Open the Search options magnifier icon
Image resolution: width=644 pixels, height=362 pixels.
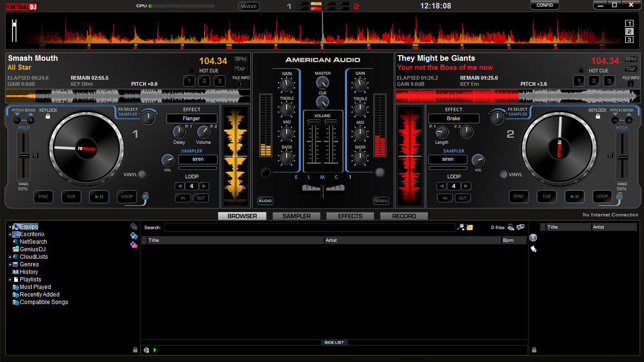point(461,227)
